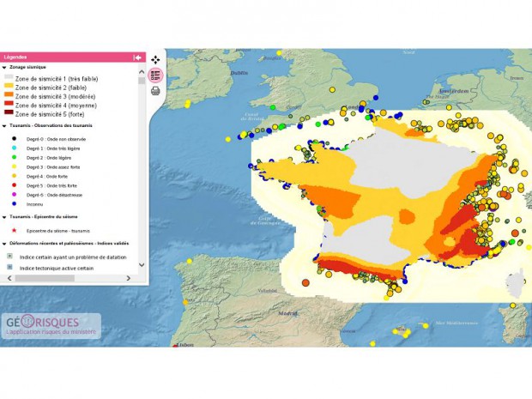This screenshot has height=399, width=532.
Task: Click the legend horizontal scroll left arrow
Action: point(9,278)
